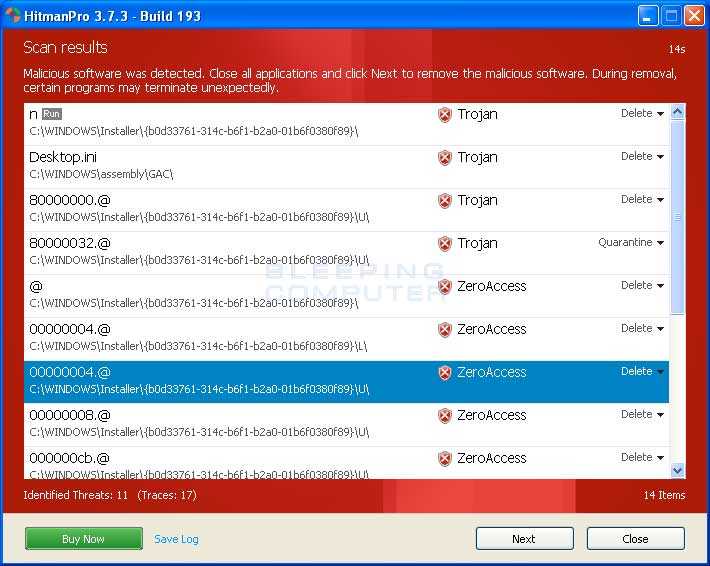Click the Trojan shield icon for 80000032.@
Image resolution: width=710 pixels, height=566 pixels.
(x=445, y=244)
